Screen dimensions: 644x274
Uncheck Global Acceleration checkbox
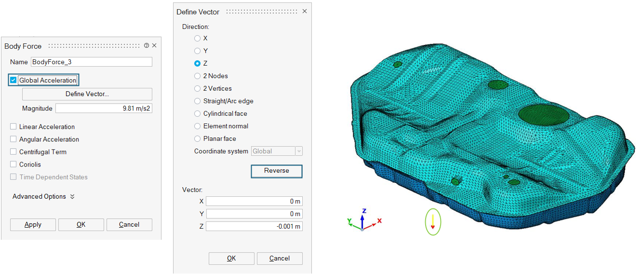point(13,81)
